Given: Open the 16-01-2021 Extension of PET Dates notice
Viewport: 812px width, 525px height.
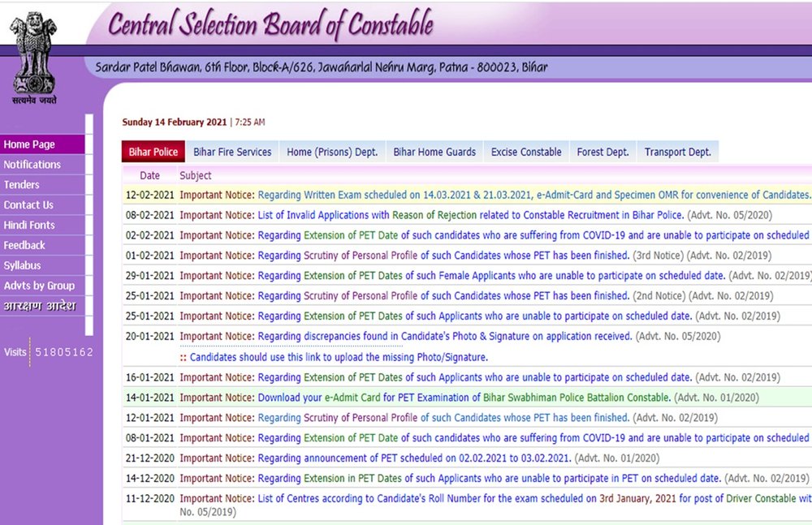Looking at the screenshot, I should click(475, 377).
